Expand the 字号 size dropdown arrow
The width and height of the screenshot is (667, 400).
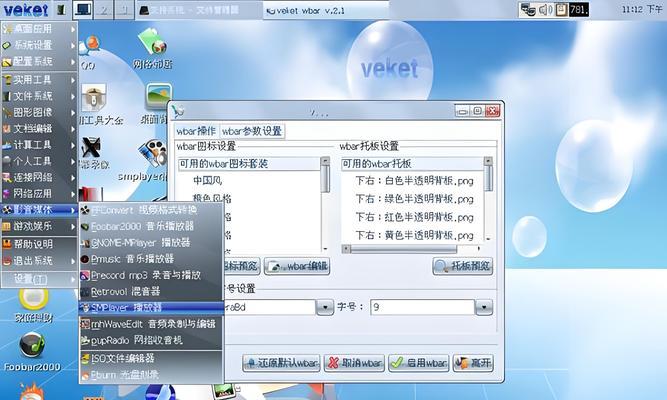tap(484, 307)
